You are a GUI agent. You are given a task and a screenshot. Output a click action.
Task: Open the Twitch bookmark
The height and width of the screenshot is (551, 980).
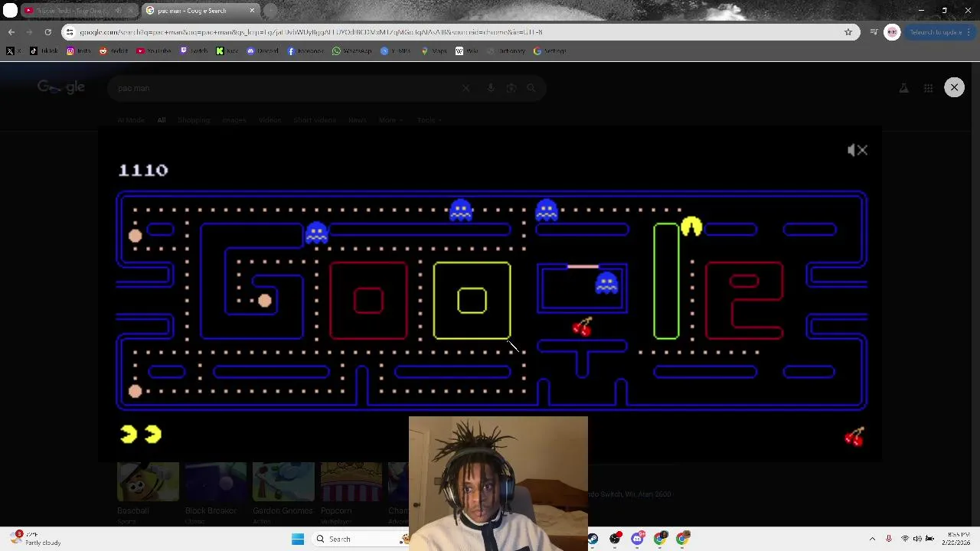click(x=194, y=51)
